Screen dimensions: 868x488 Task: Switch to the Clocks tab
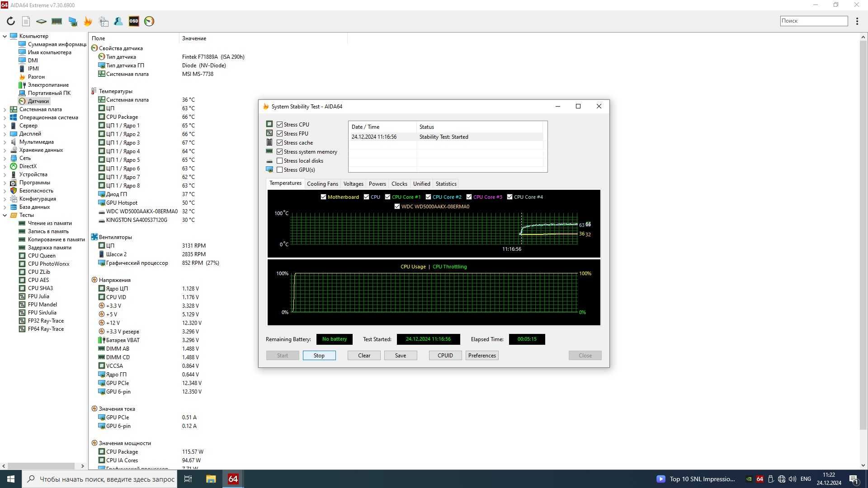pos(399,184)
